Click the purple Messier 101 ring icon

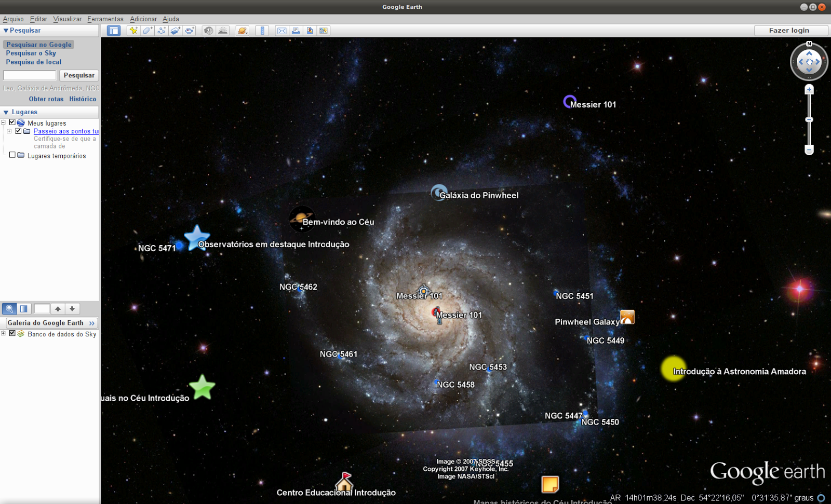[569, 101]
